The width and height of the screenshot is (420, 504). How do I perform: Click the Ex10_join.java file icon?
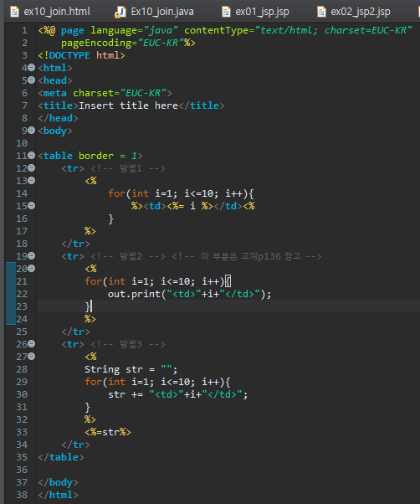(120, 12)
